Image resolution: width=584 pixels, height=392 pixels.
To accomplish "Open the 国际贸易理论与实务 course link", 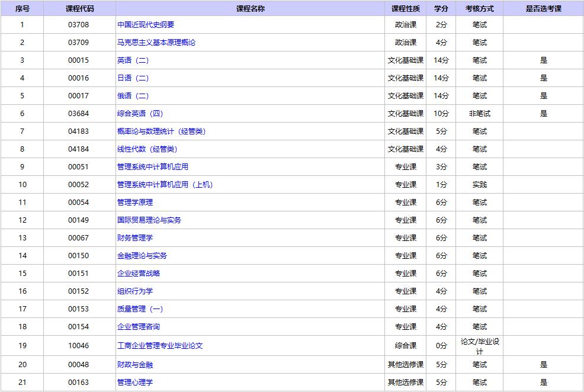I will (149, 220).
